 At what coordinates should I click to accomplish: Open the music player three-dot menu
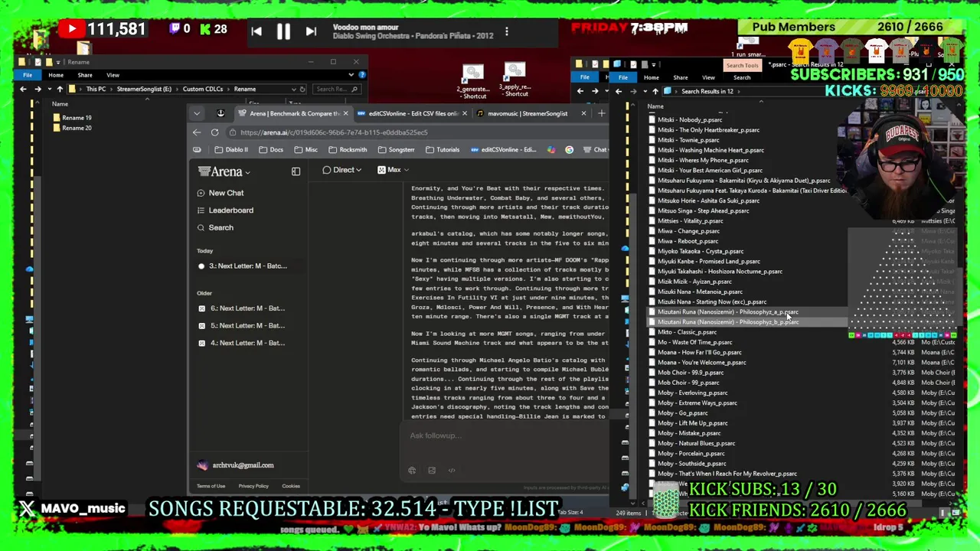(x=506, y=32)
